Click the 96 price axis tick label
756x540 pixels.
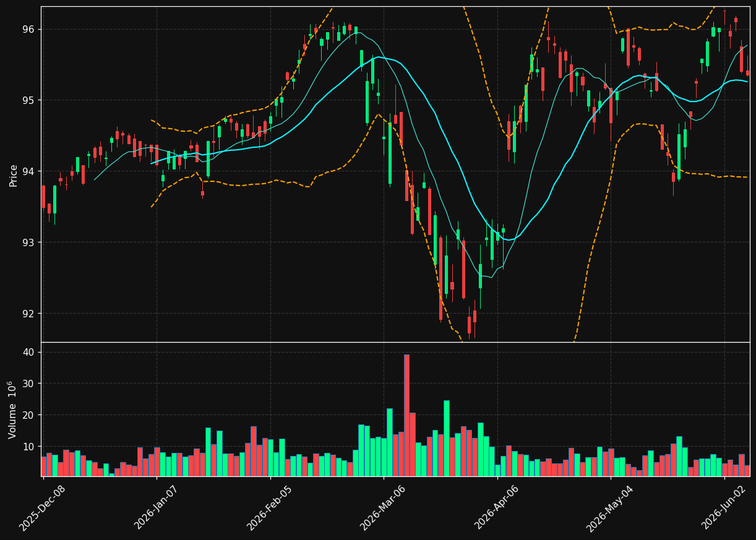[x=30, y=29]
